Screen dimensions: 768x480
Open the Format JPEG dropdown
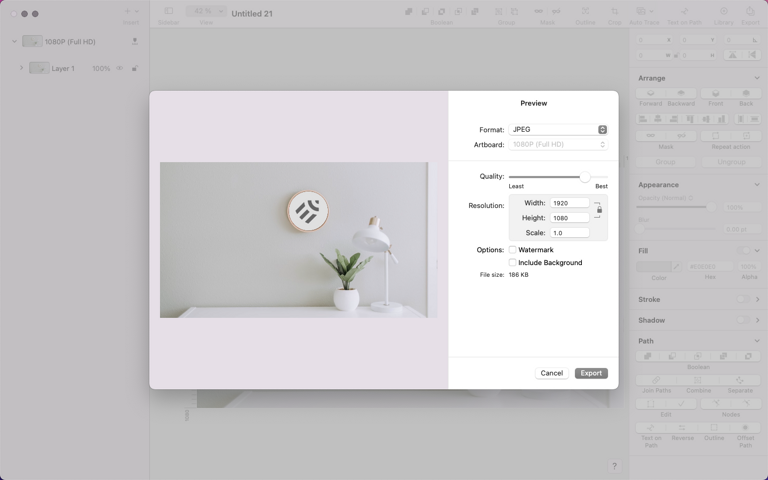[x=558, y=129]
